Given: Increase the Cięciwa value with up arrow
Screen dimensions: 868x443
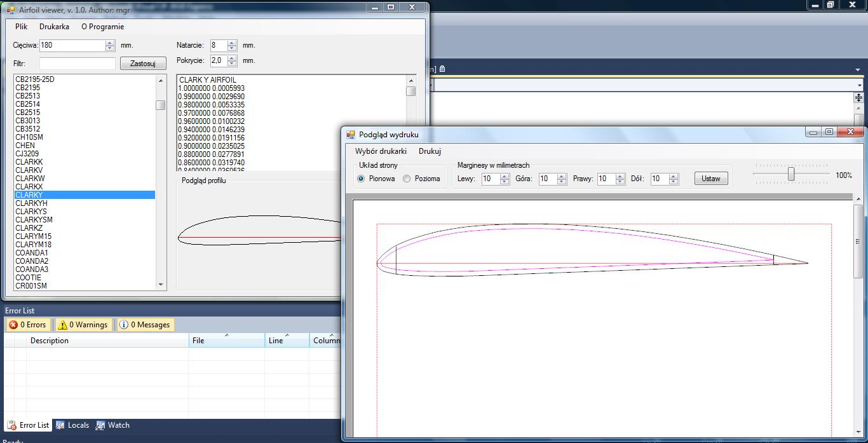Looking at the screenshot, I should click(x=110, y=43).
